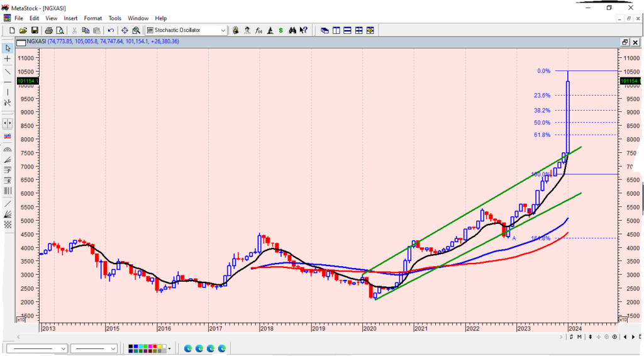
Task: Click the binoculars Explorer icon
Action: coord(292,30)
